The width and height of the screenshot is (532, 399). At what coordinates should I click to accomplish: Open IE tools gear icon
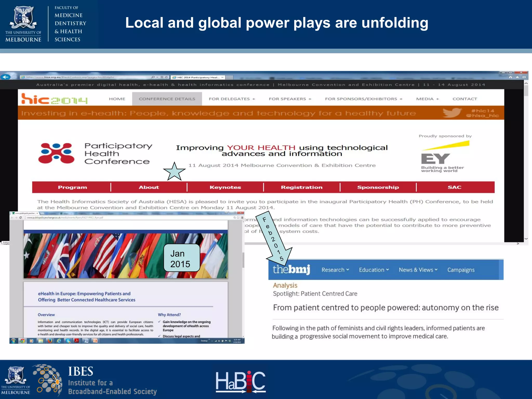(x=524, y=77)
